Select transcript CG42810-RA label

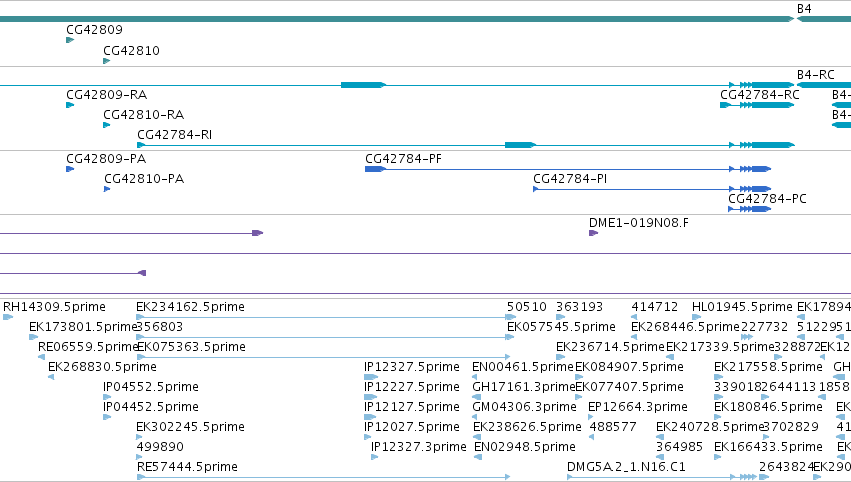click(x=143, y=115)
